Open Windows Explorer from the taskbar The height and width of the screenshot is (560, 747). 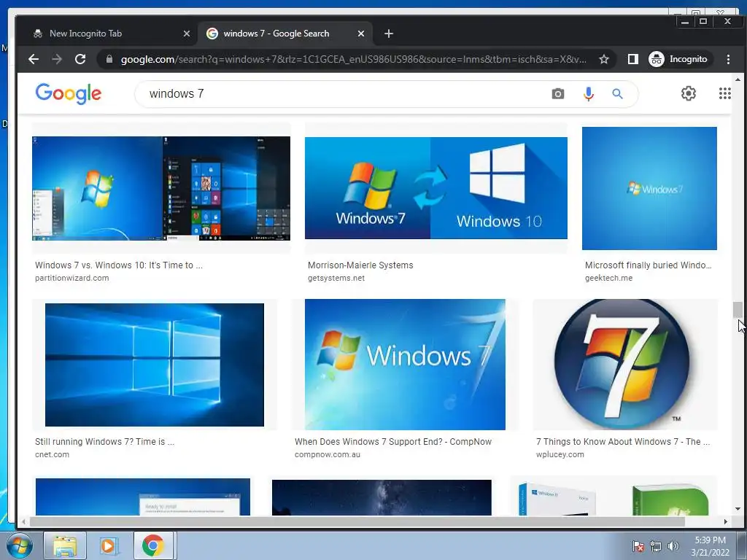[x=65, y=545]
